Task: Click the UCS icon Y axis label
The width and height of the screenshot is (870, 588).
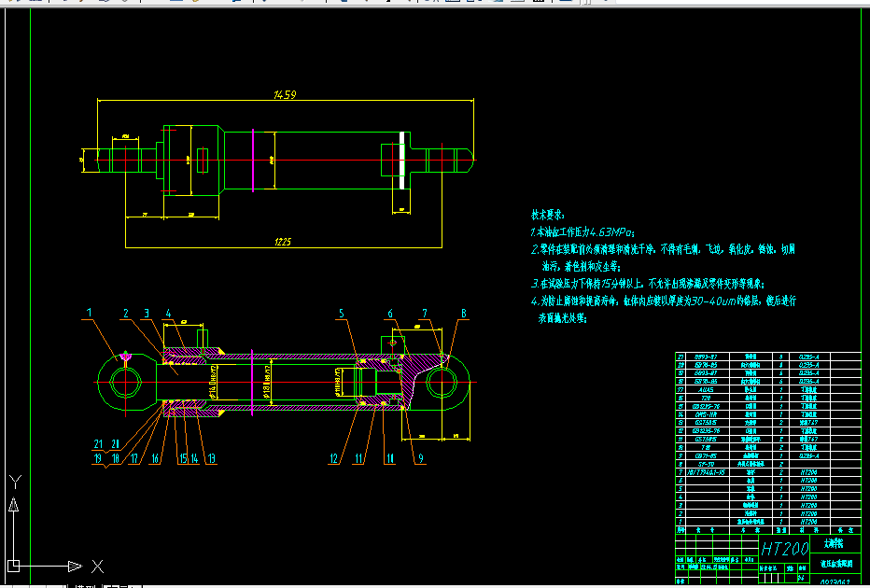Action: 16,482
